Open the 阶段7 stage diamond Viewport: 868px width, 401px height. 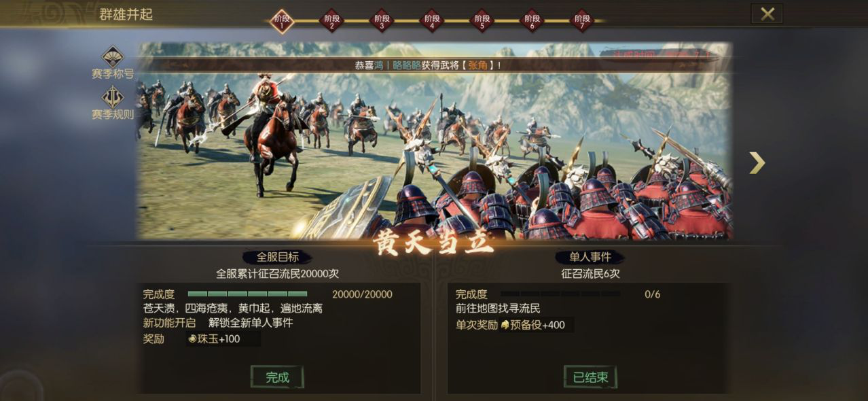coord(582,20)
